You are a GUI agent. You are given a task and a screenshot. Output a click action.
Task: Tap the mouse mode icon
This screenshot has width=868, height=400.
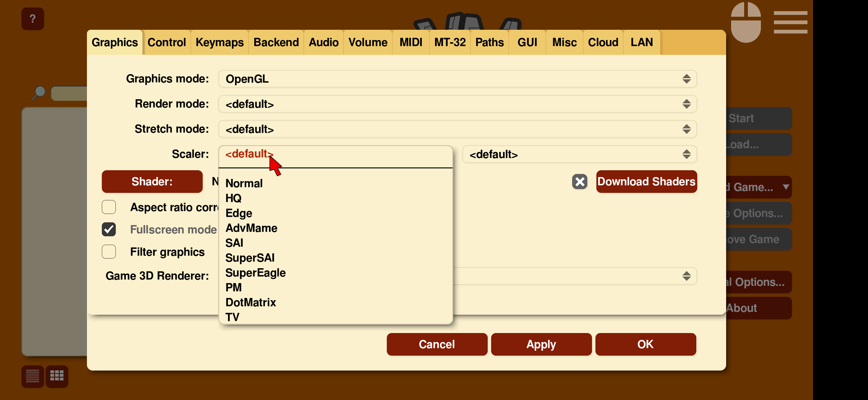(x=745, y=23)
